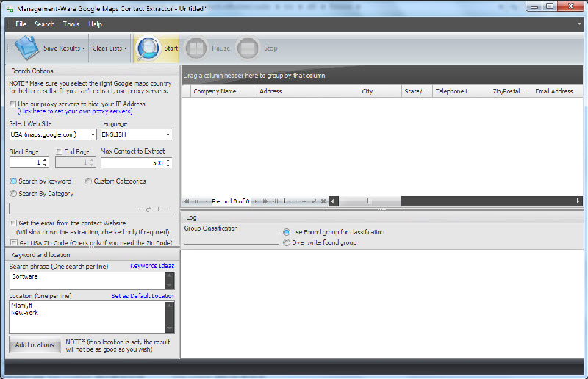Open the Select Web Site dropdown
Image resolution: width=588 pixels, height=379 pixels.
tap(93, 134)
